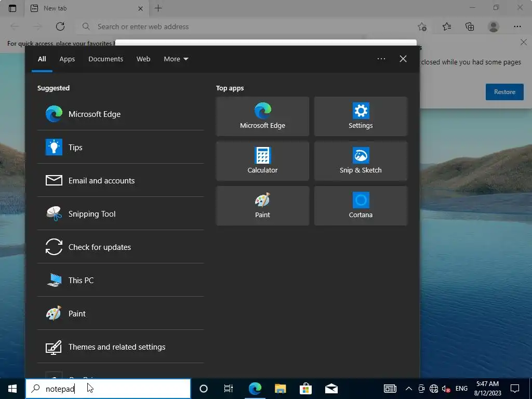Screen dimensions: 532x399
Task: Open Microsoft Store from the taskbar
Action: (305, 389)
